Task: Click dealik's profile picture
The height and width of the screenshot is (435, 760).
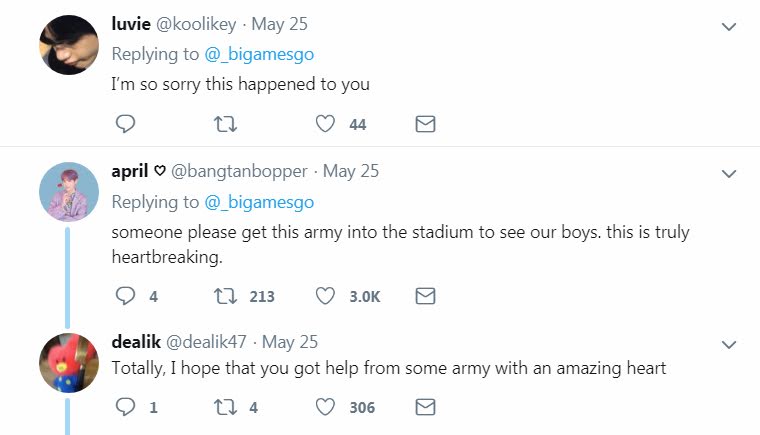Action: click(x=68, y=364)
